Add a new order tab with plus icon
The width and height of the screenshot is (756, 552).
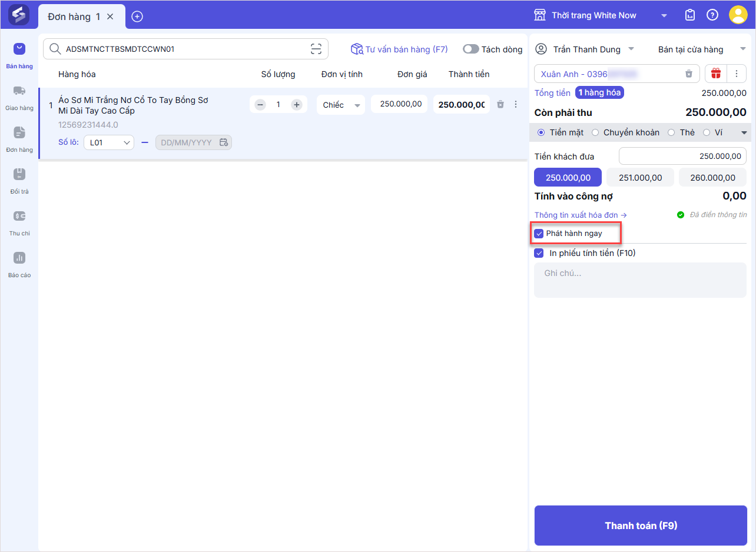[x=137, y=16]
